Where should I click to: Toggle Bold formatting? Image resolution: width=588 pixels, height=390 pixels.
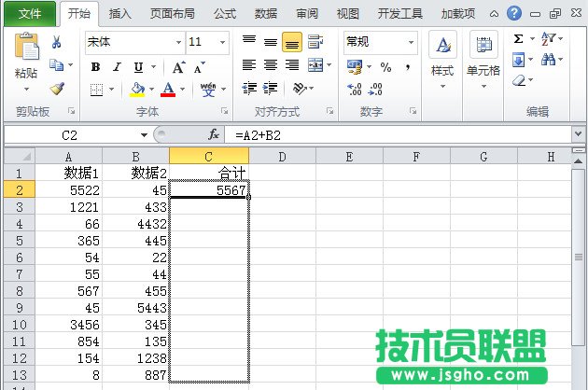pyautogui.click(x=95, y=67)
